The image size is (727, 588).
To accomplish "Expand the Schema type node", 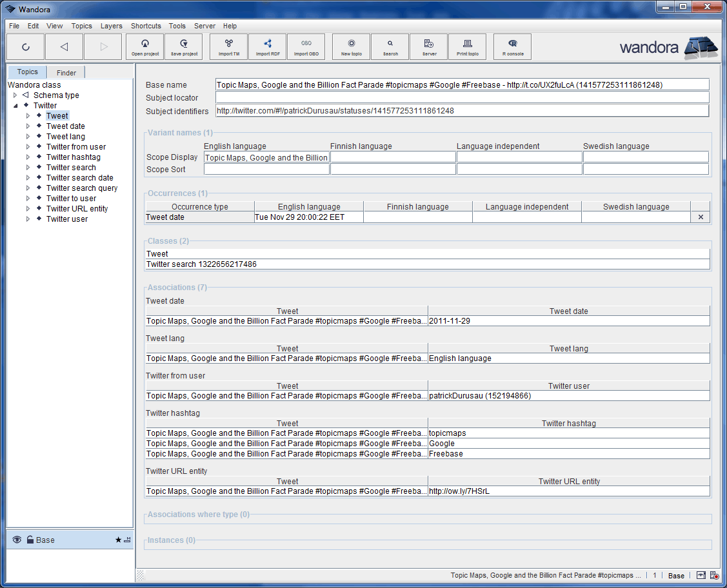I will [x=15, y=95].
